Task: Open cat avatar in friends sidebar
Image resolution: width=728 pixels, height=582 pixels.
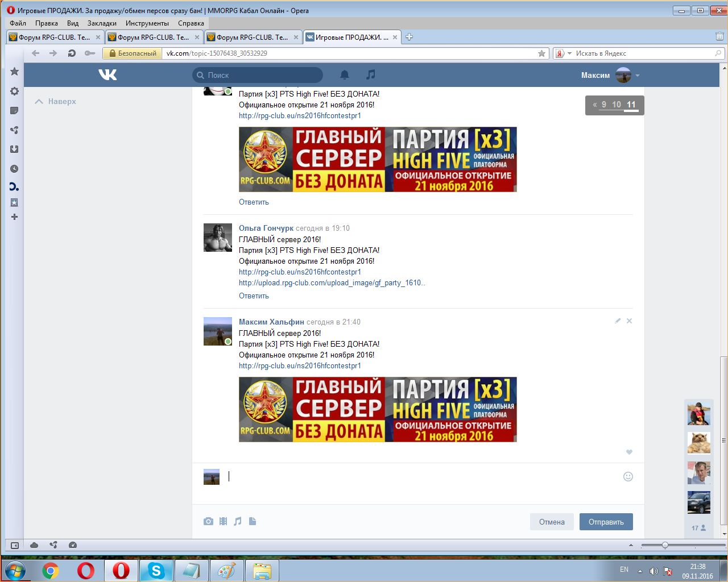Action: tap(699, 443)
